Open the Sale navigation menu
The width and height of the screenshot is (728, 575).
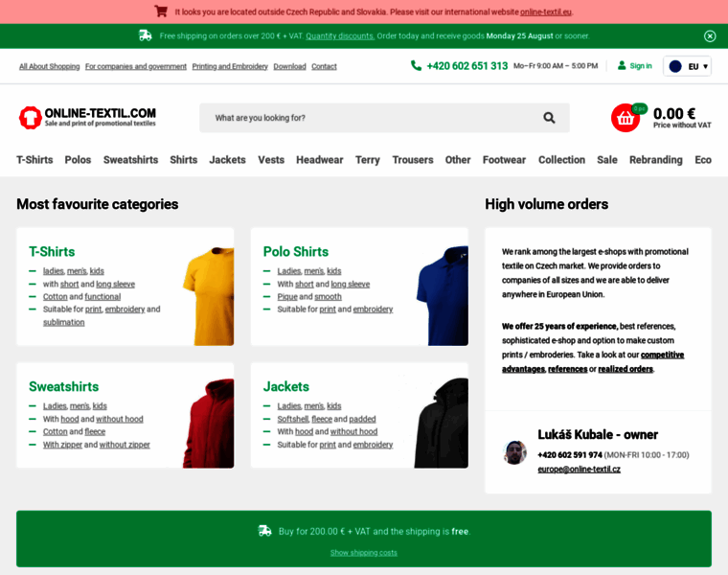pos(607,160)
